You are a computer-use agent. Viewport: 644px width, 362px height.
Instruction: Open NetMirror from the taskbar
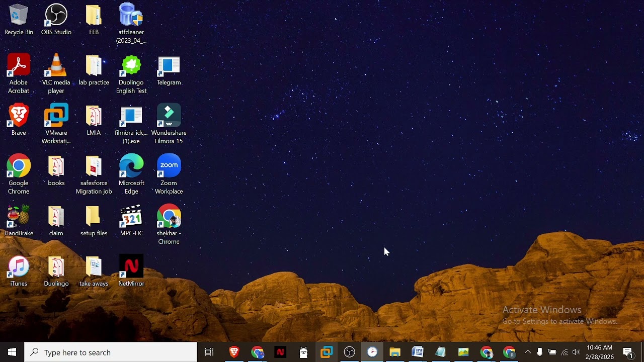click(280, 352)
